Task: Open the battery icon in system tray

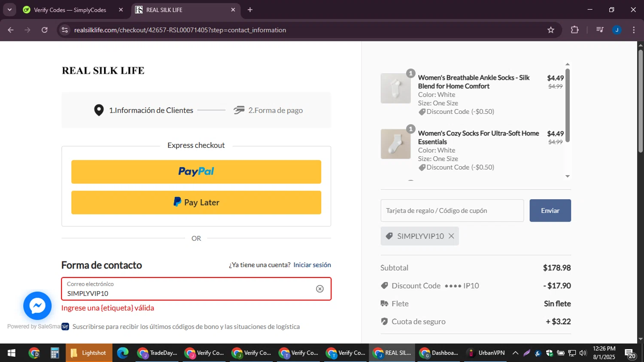Action: coord(561,353)
